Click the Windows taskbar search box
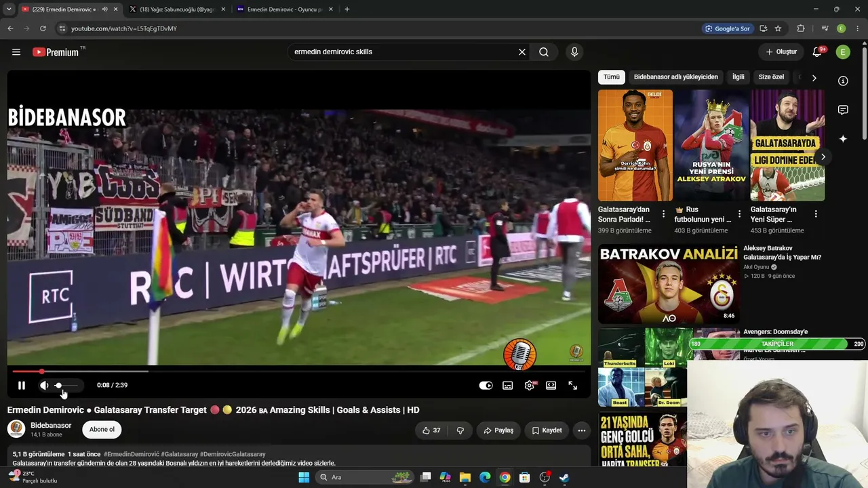The width and height of the screenshot is (868, 488). coord(365,477)
